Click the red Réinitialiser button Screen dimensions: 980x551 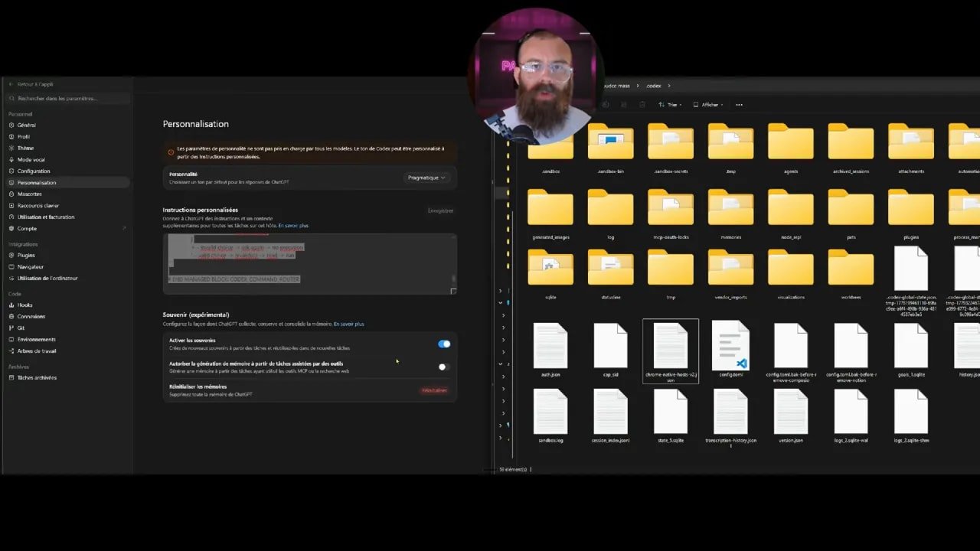coord(434,390)
